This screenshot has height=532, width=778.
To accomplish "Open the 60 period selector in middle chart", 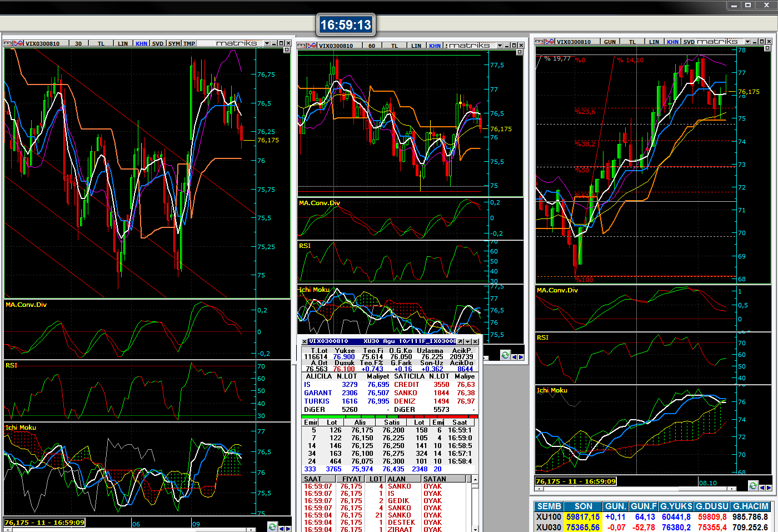I will pyautogui.click(x=371, y=46).
